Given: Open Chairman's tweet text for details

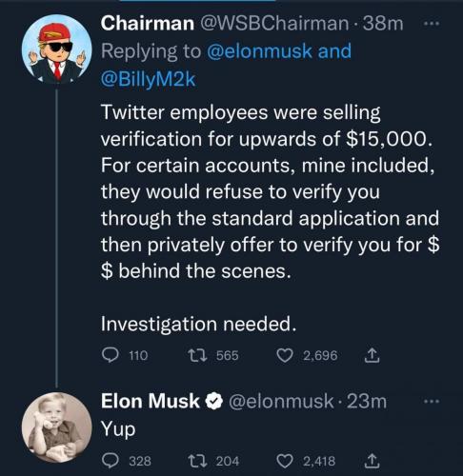Looking at the screenshot, I should click(x=270, y=218).
